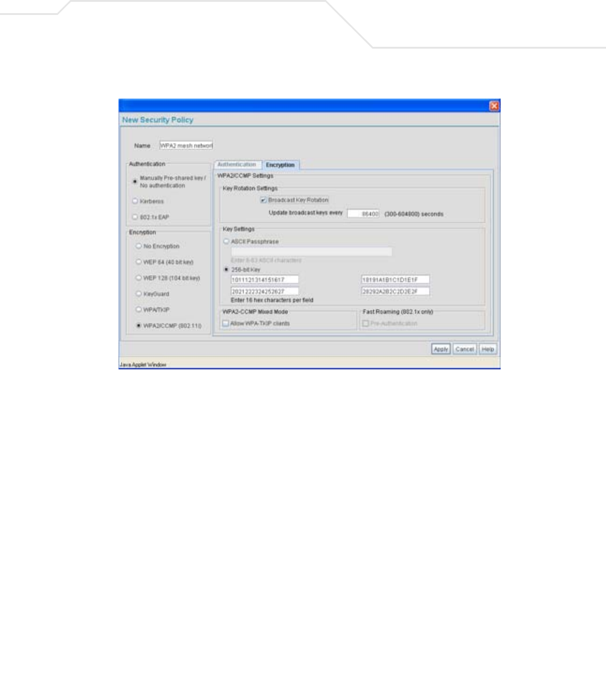Image resolution: width=606 pixels, height=700 pixels.
Task: Open Help for security policy
Action: click(x=488, y=349)
